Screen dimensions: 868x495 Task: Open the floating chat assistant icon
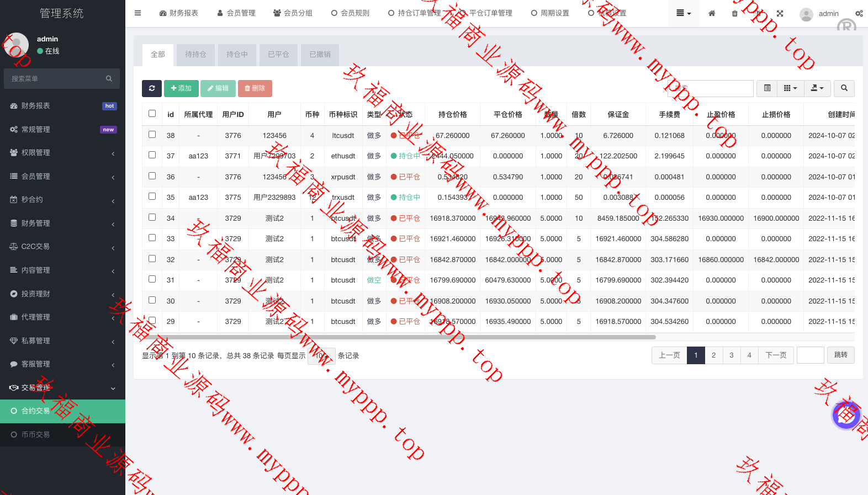[x=845, y=415]
